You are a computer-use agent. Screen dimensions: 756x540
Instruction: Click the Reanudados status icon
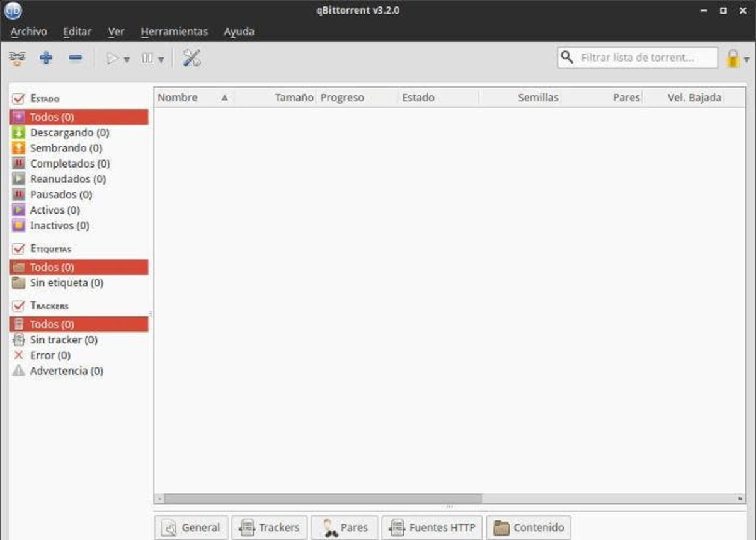click(x=19, y=179)
